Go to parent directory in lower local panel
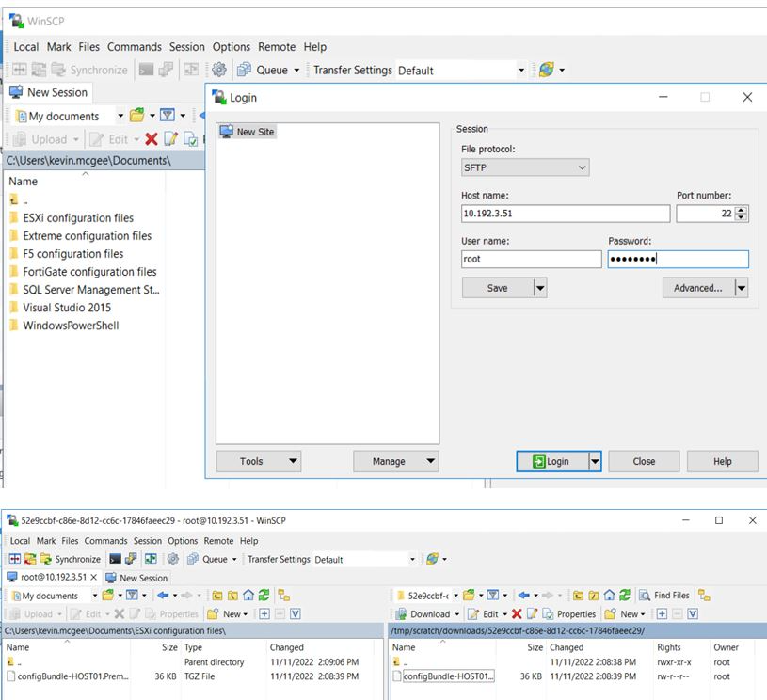Image resolution: width=767 pixels, height=700 pixels. point(217,596)
